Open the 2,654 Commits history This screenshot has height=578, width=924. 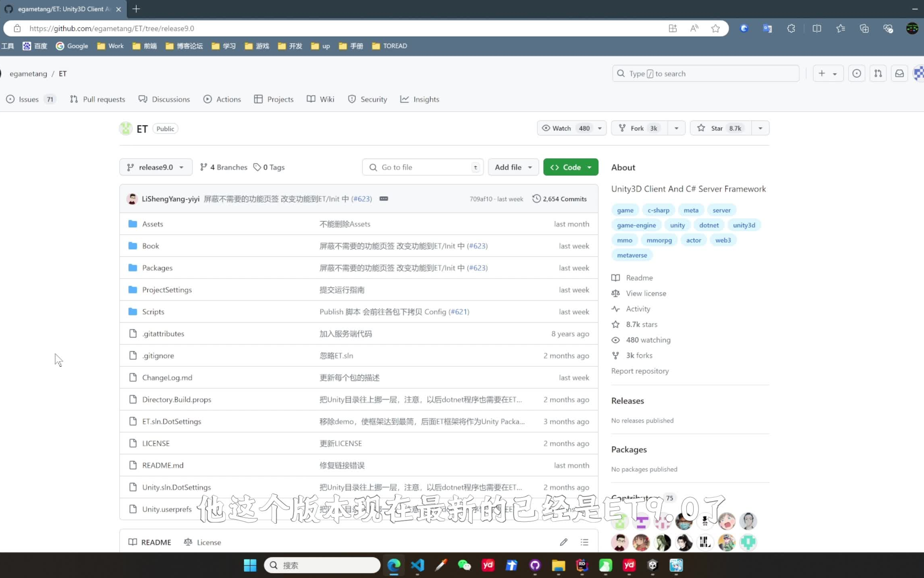pos(559,199)
